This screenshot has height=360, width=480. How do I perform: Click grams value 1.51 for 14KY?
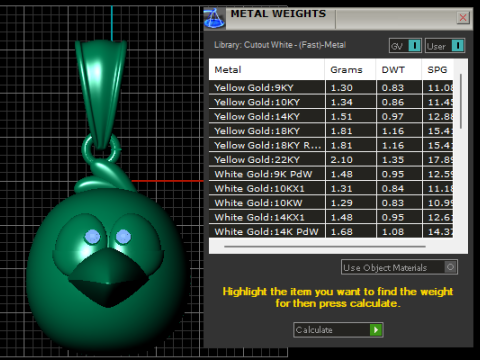pyautogui.click(x=342, y=116)
